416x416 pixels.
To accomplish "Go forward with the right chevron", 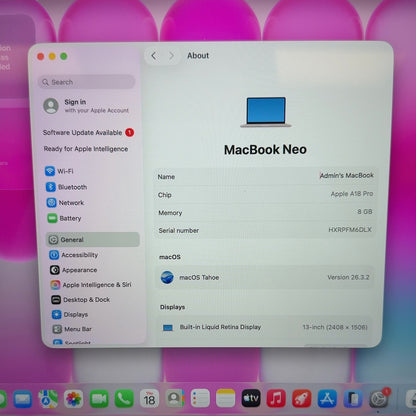I will [x=171, y=56].
